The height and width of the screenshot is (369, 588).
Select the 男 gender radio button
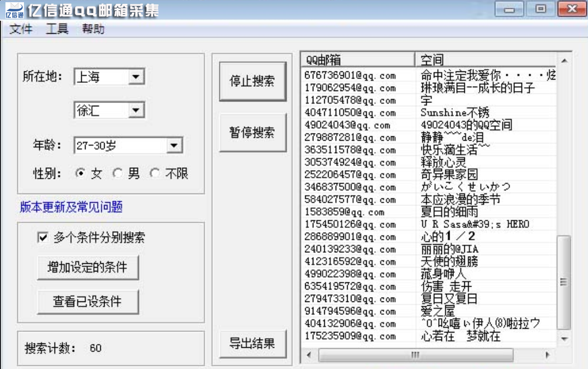click(x=117, y=173)
